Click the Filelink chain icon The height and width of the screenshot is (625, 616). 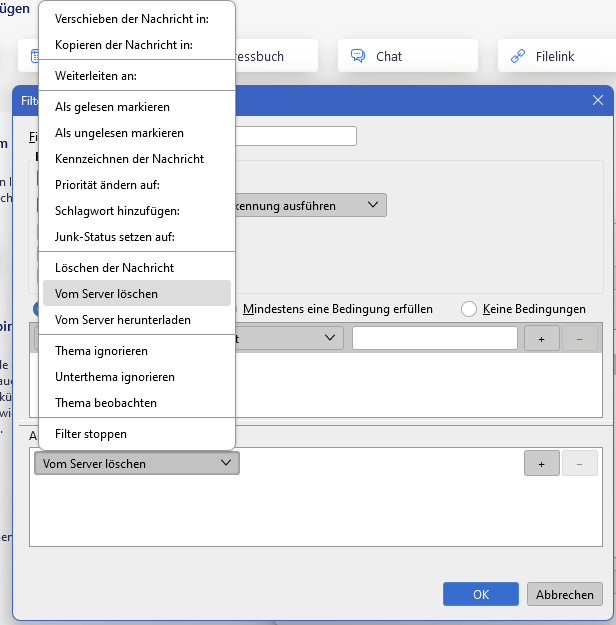click(x=518, y=56)
